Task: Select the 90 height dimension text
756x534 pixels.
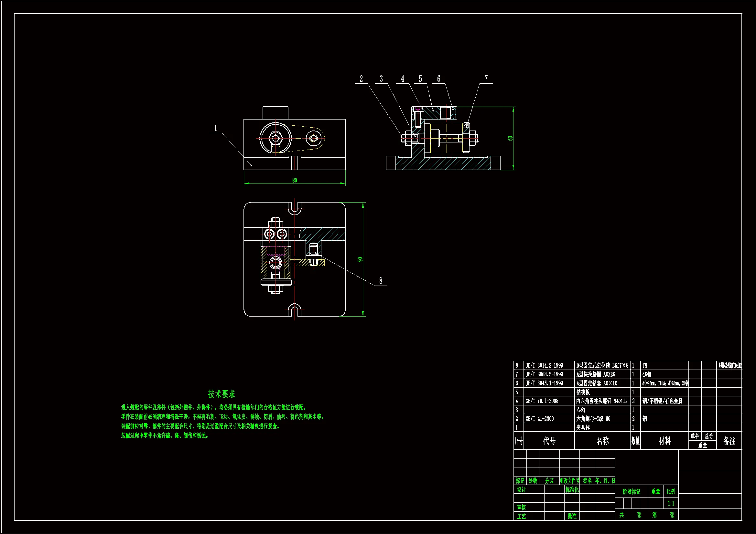Action: click(361, 259)
